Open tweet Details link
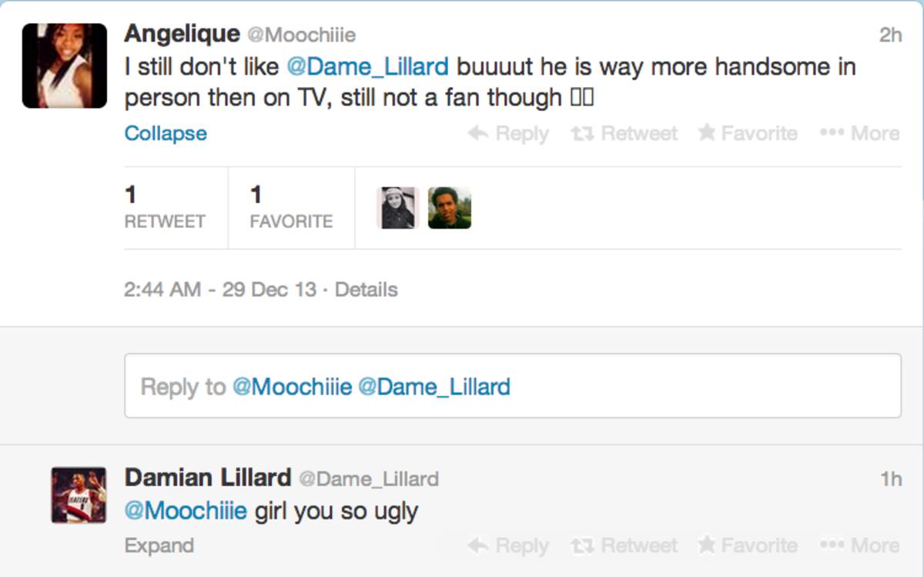Screen dimensions: 924x577 tap(367, 290)
